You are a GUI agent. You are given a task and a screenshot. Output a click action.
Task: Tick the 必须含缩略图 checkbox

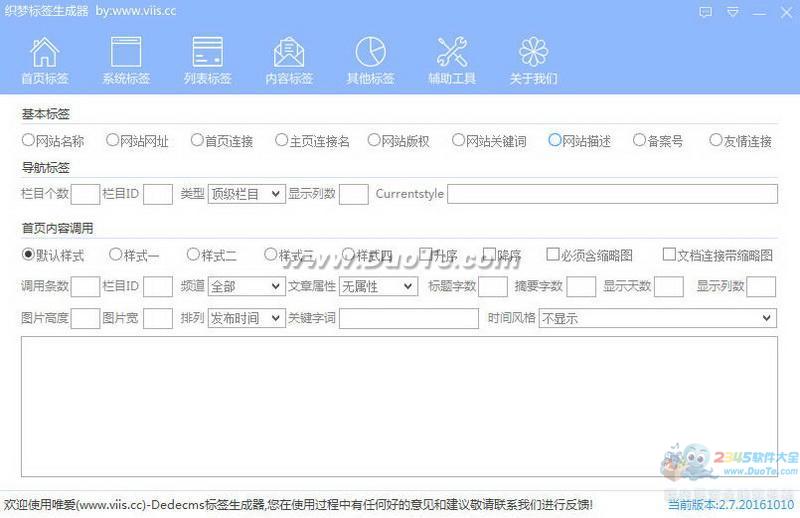[553, 254]
